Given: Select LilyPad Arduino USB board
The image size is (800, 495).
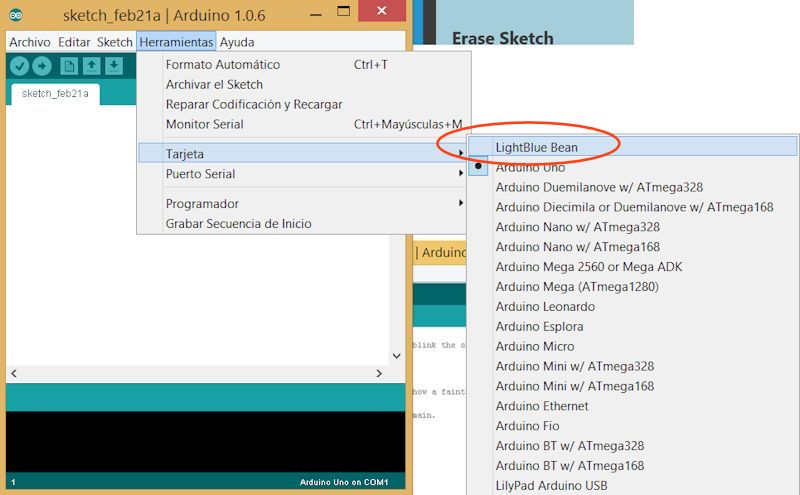Looking at the screenshot, I should pyautogui.click(x=633, y=485).
